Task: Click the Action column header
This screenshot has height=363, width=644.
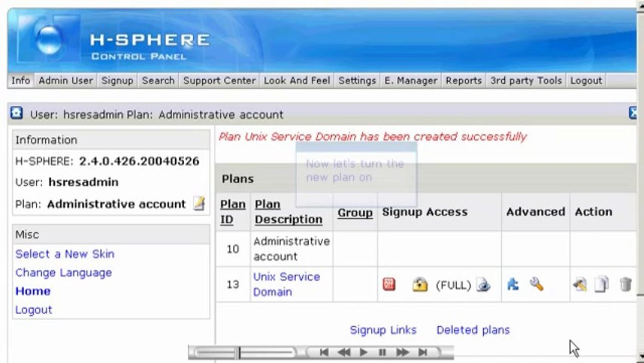Action: (x=594, y=212)
